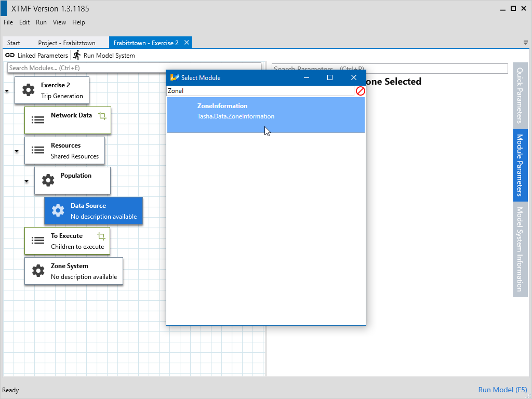This screenshot has width=532, height=399.
Task: Click the green crop icon on Network Data
Action: [x=102, y=116]
